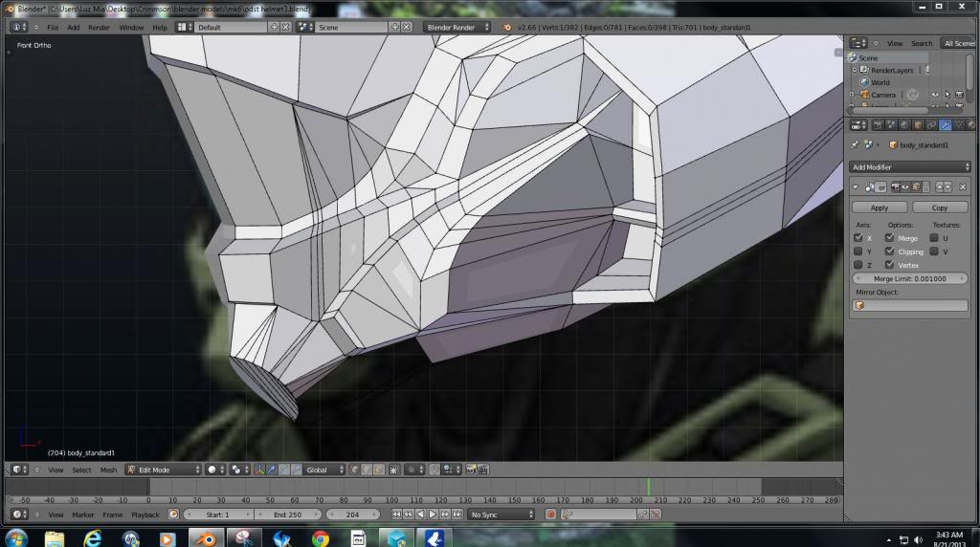The height and width of the screenshot is (547, 980).
Task: Open the Mesh menu in 3D view header
Action: point(108,470)
